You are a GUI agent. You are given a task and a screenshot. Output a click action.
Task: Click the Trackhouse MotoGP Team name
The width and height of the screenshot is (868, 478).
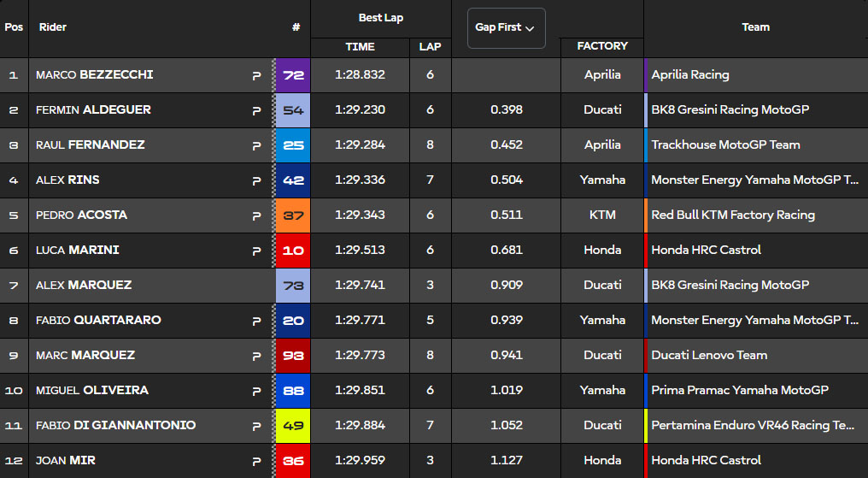click(725, 145)
